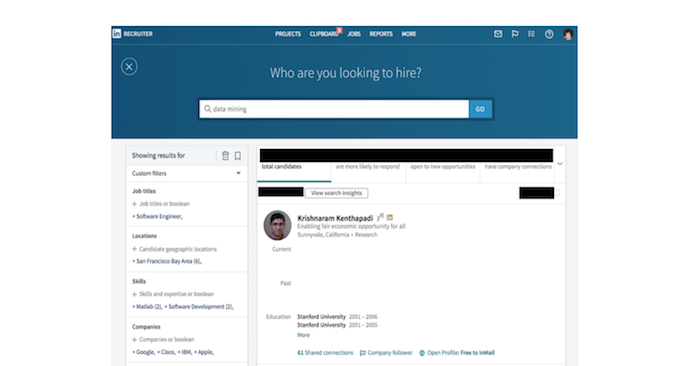
Task: Expand the Custom filters dropdown
Action: [238, 173]
